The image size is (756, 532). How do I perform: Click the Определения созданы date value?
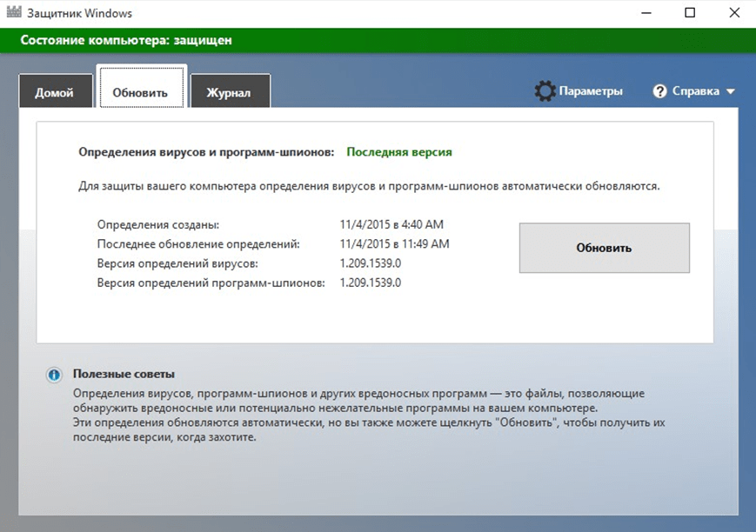coord(391,224)
